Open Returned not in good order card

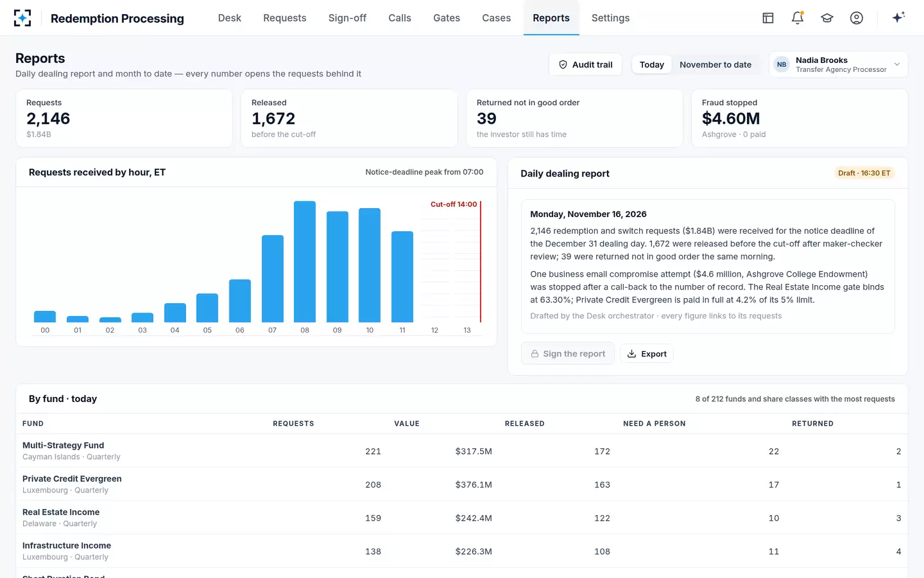[574, 118]
